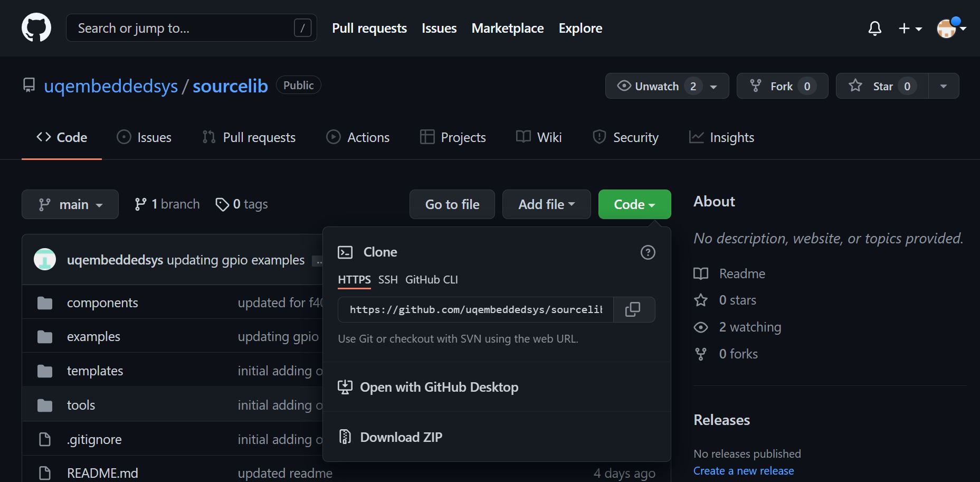Copy the HTTPS clone URL
The image size is (980, 482).
coord(633,309)
